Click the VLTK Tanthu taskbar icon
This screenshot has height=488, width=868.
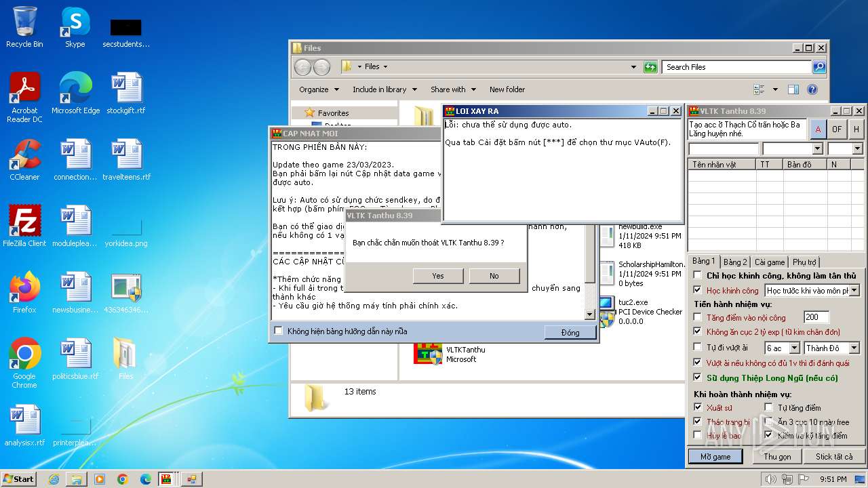coord(166,479)
